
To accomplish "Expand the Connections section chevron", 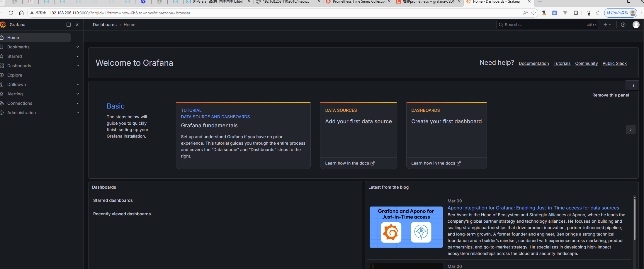I will tap(78, 103).
